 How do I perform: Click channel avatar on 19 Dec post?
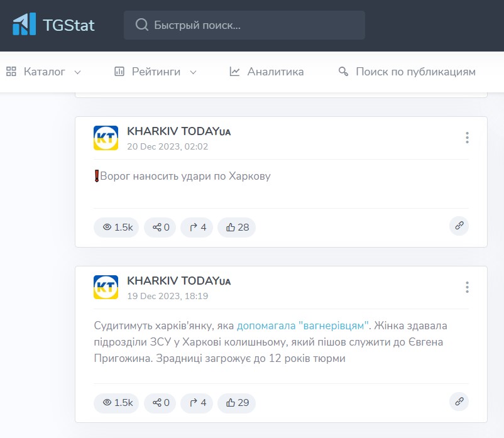point(106,287)
